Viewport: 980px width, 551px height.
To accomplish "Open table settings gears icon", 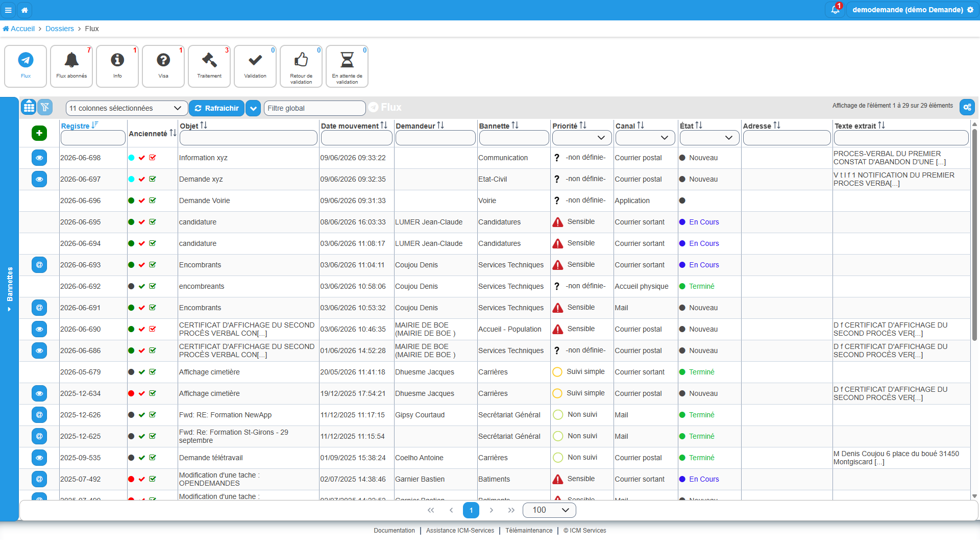I will tap(967, 107).
